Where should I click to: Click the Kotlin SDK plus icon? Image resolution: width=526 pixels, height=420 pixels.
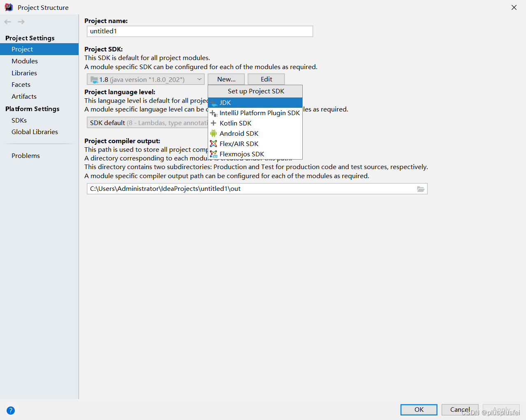(213, 123)
